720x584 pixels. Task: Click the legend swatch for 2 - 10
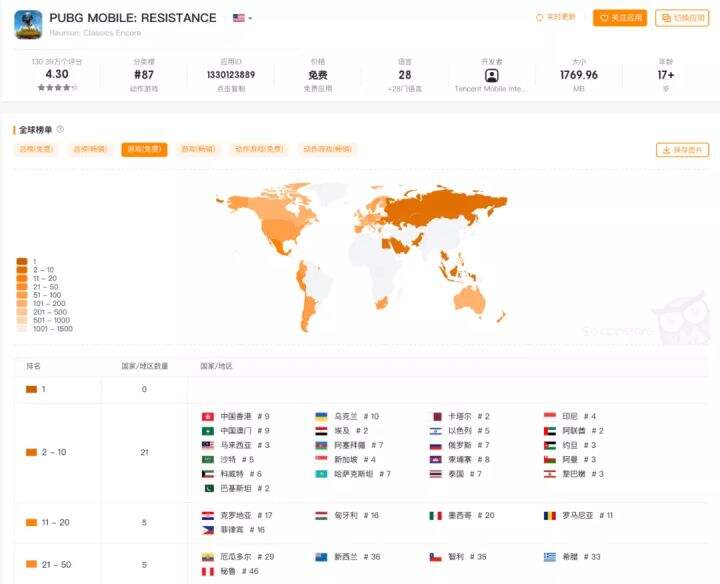pos(22,270)
